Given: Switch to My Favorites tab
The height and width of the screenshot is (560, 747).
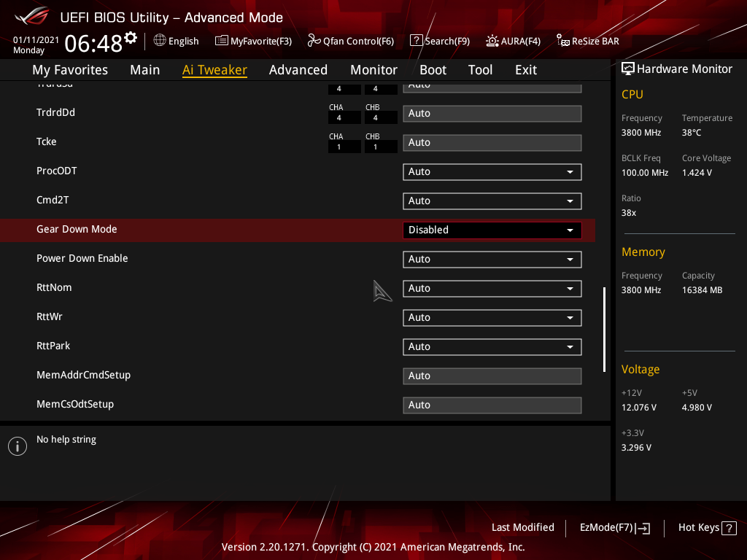Looking at the screenshot, I should click(x=70, y=70).
